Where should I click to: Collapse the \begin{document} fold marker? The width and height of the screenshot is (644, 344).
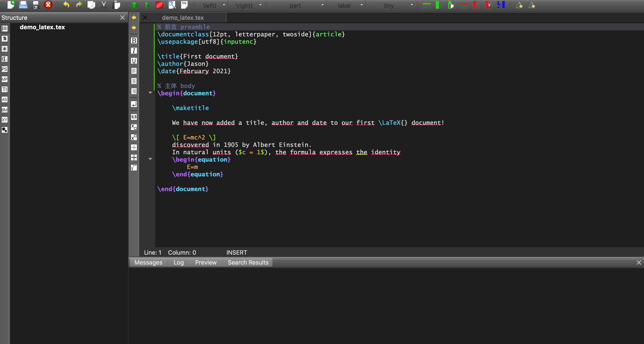(x=150, y=93)
